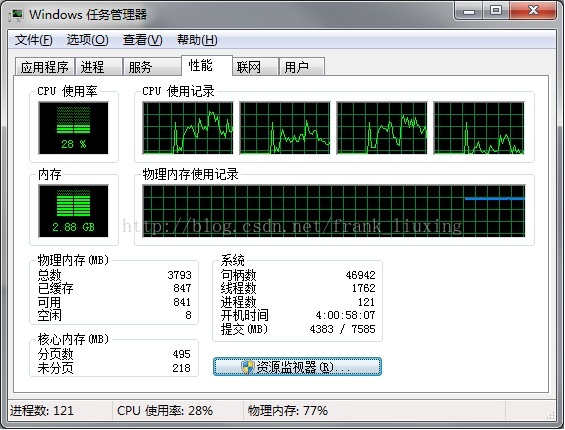Click the 总数 value 3793

[x=179, y=275]
